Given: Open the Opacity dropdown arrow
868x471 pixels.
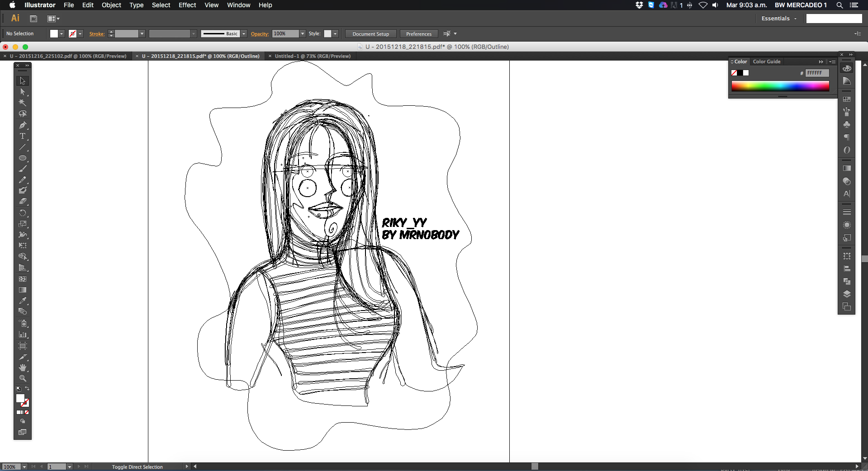Looking at the screenshot, I should 303,34.
